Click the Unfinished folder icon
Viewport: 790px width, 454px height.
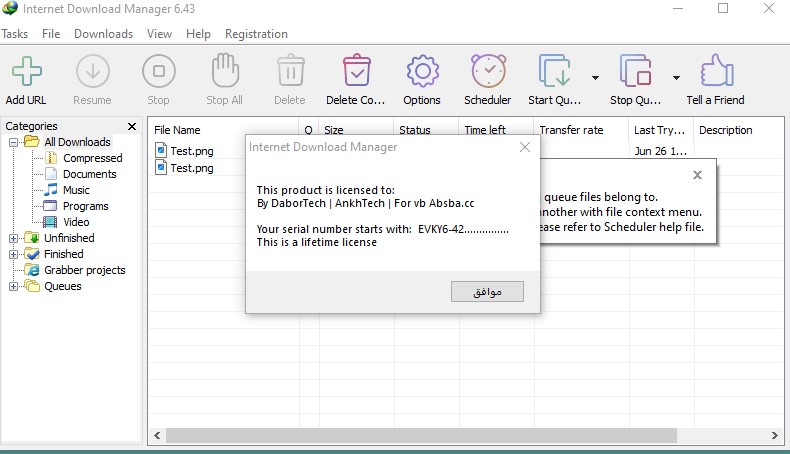pyautogui.click(x=32, y=238)
